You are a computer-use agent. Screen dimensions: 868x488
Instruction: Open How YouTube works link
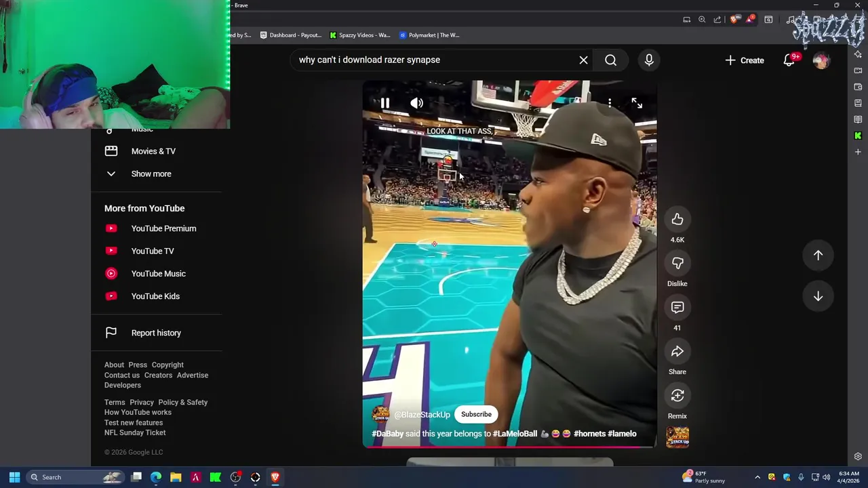pyautogui.click(x=138, y=412)
